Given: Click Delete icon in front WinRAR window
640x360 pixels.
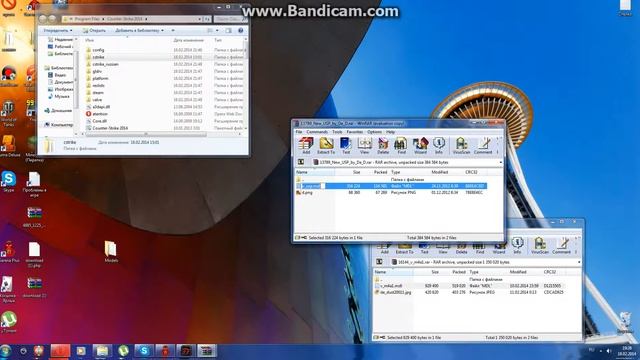Looking at the screenshot, I should tap(383, 146).
